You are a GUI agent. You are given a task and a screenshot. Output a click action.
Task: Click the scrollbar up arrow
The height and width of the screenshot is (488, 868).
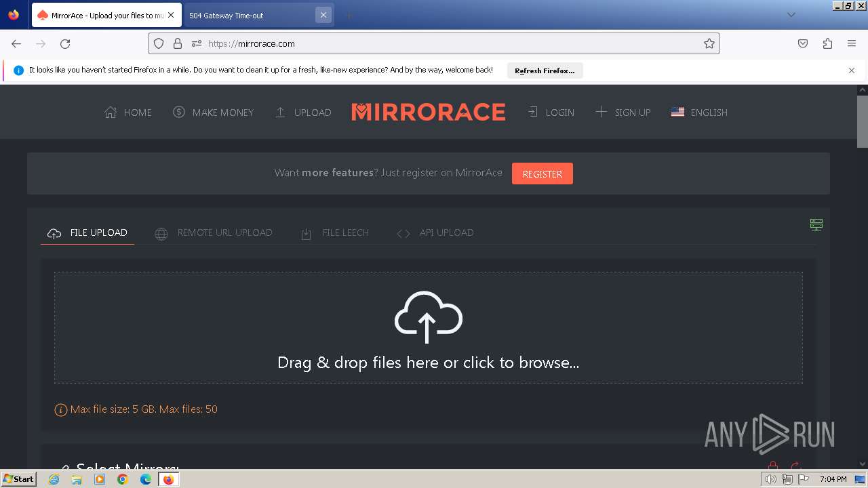863,89
